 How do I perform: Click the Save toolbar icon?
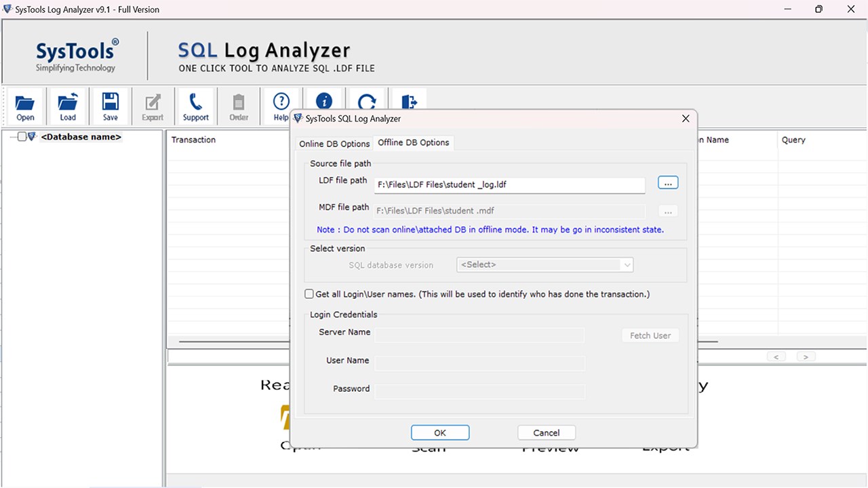pyautogui.click(x=110, y=106)
